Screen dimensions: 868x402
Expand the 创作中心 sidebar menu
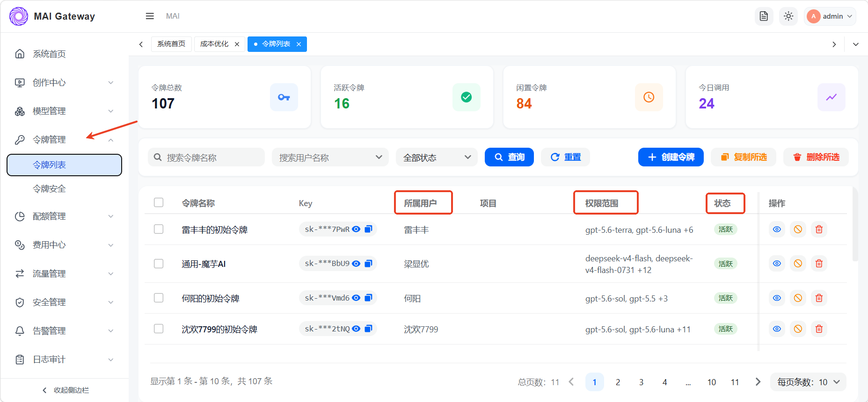click(65, 83)
